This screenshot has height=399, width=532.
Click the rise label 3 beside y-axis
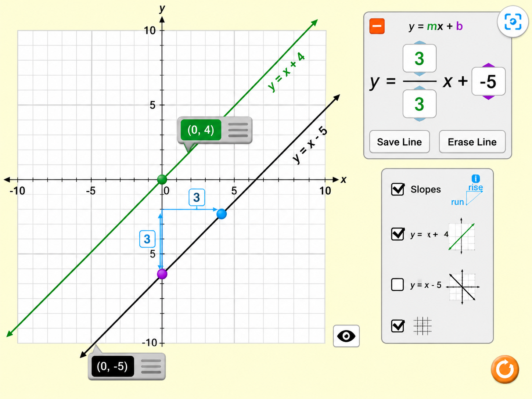(x=147, y=239)
